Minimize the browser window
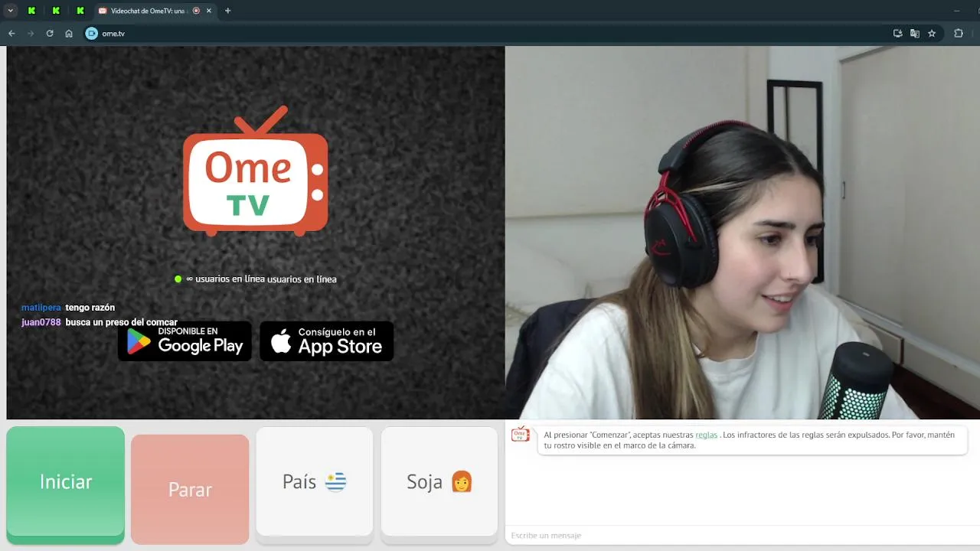This screenshot has width=980, height=551. [x=957, y=11]
